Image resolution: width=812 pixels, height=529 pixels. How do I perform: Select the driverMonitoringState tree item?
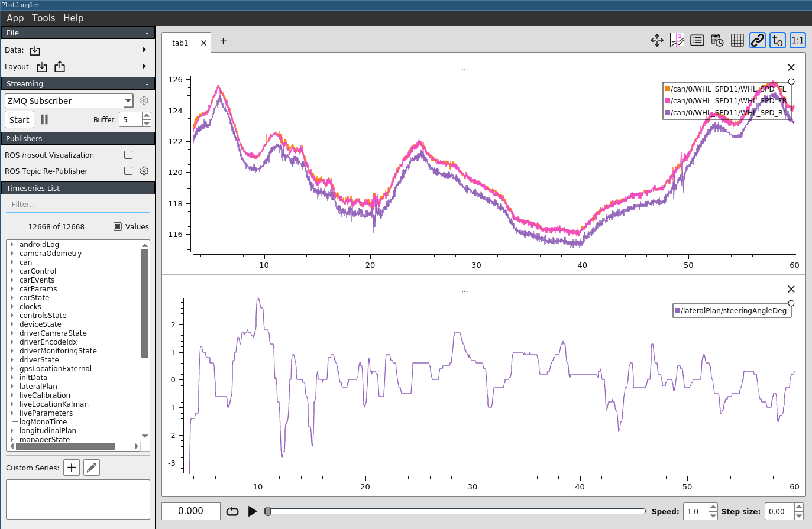click(58, 350)
